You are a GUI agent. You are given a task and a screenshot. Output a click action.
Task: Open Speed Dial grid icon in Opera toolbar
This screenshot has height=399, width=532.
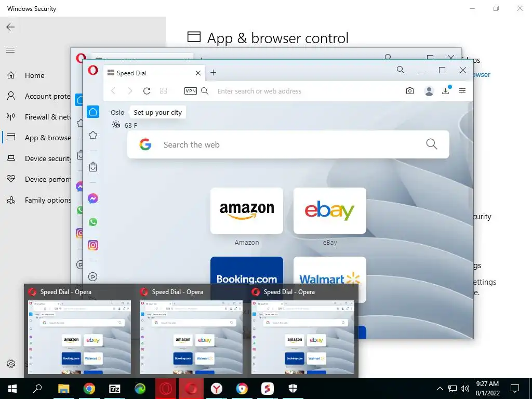(163, 91)
